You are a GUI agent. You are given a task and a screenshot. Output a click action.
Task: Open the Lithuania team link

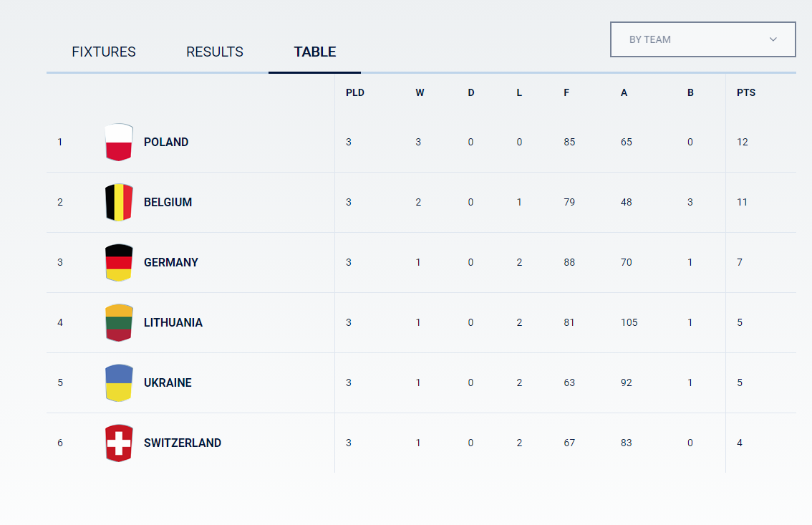click(x=173, y=322)
